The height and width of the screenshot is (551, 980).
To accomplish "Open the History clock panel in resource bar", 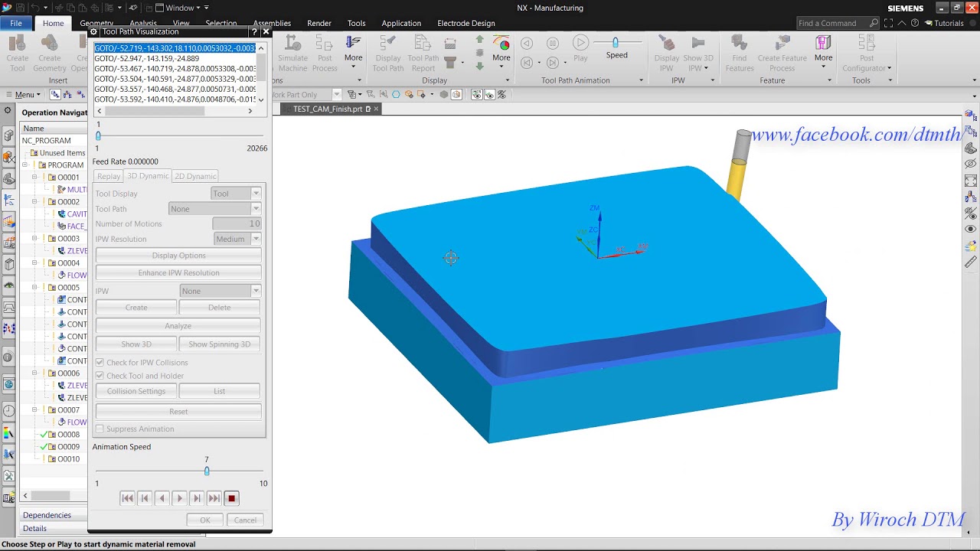I will click(x=8, y=411).
